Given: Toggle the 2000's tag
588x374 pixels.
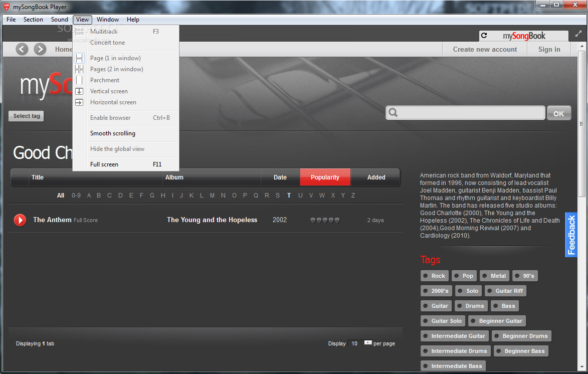Looking at the screenshot, I should [436, 291].
